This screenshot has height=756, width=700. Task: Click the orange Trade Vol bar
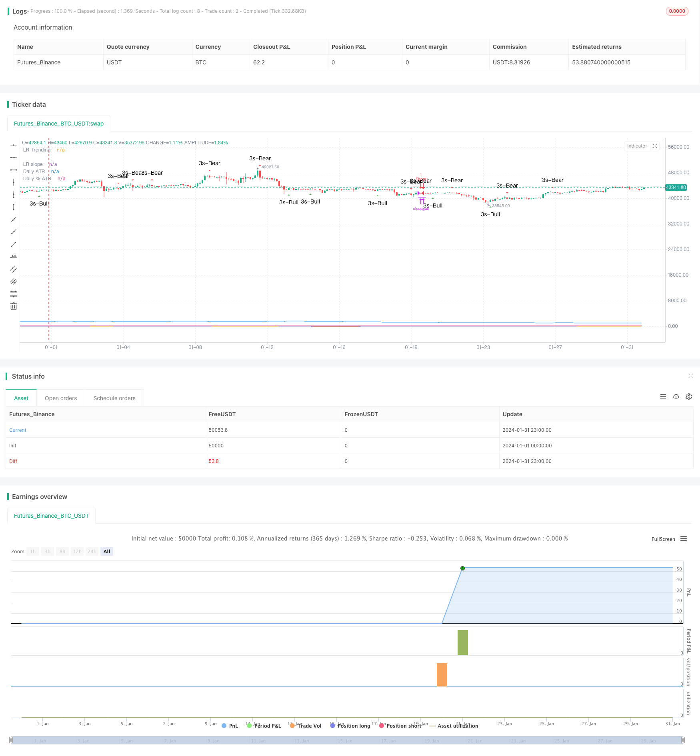(x=442, y=675)
